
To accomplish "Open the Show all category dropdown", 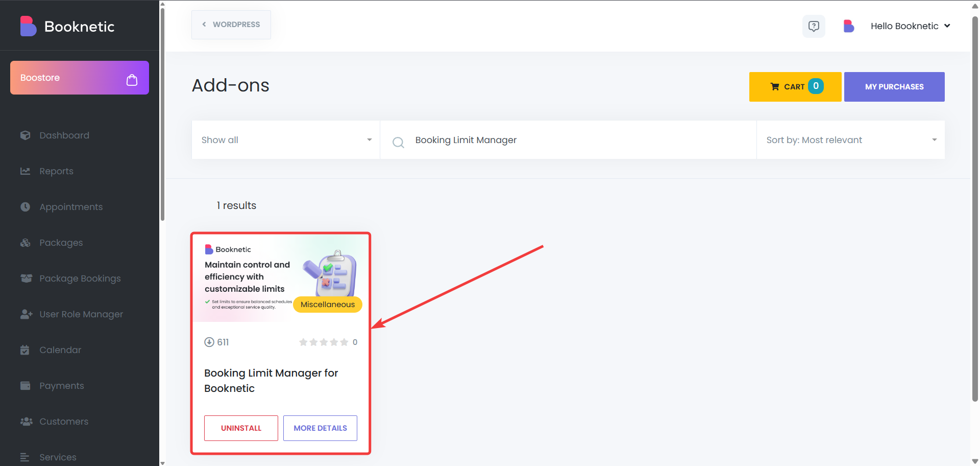I will point(286,140).
